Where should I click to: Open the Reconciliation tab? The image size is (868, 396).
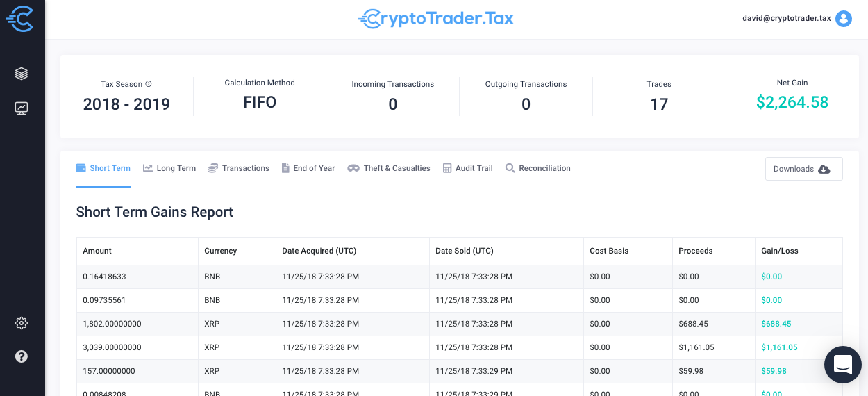(x=538, y=168)
